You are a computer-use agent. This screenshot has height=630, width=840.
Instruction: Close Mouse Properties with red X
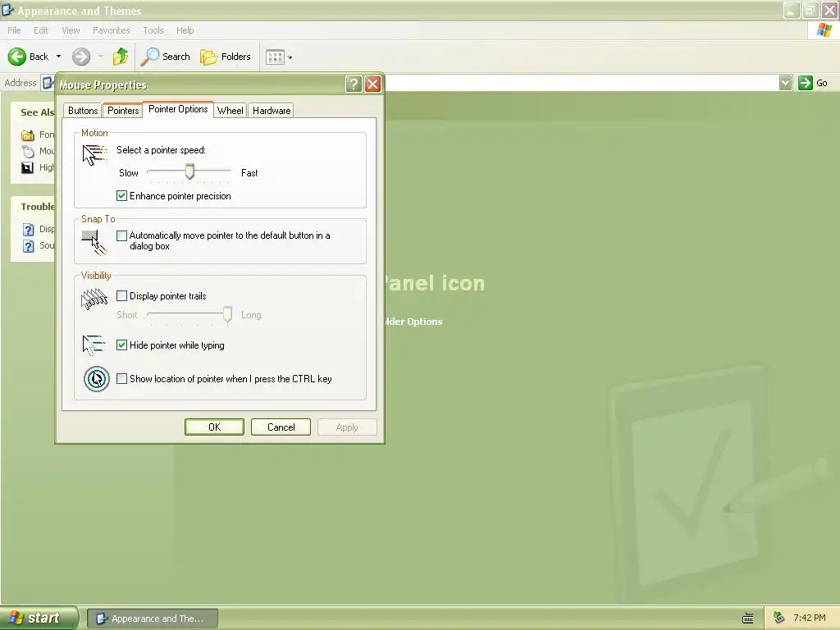pos(372,84)
